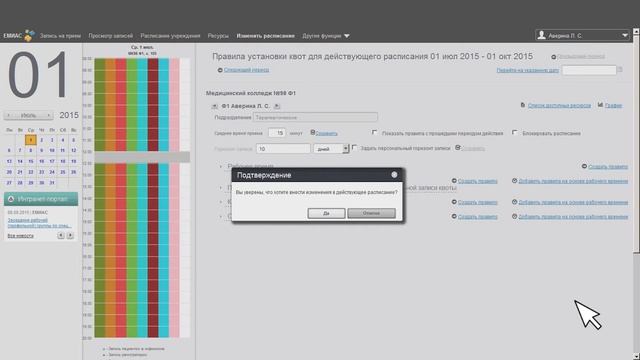640x360 pixels.
Task: Go to previous resource before Ф1 Аверина
Action: (214, 106)
